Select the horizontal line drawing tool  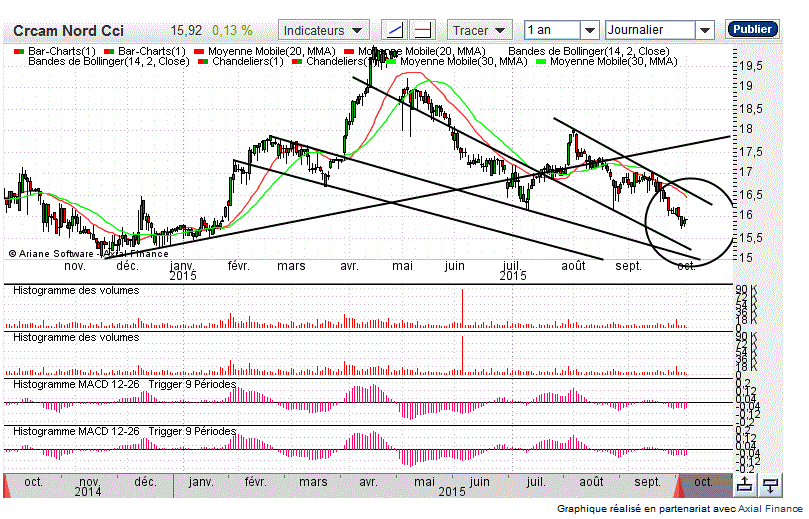[424, 30]
